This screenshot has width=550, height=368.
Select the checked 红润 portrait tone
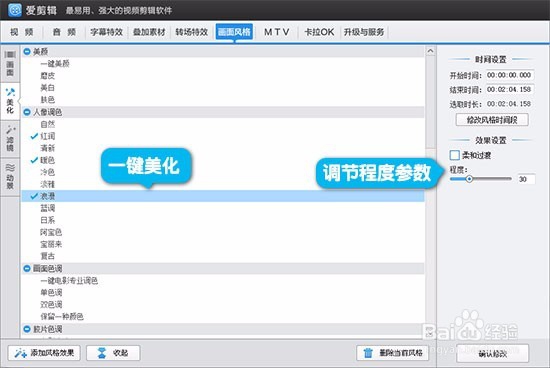[48, 136]
